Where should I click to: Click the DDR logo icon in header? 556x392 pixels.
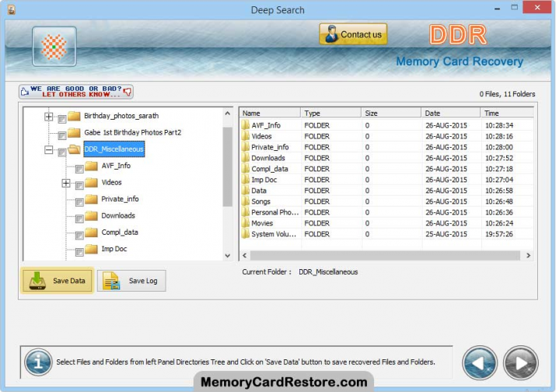[54, 46]
